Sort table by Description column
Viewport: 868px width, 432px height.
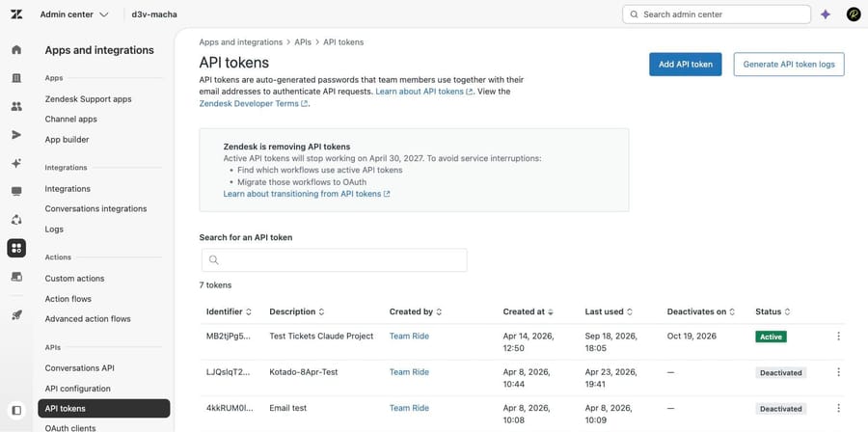pyautogui.click(x=297, y=312)
